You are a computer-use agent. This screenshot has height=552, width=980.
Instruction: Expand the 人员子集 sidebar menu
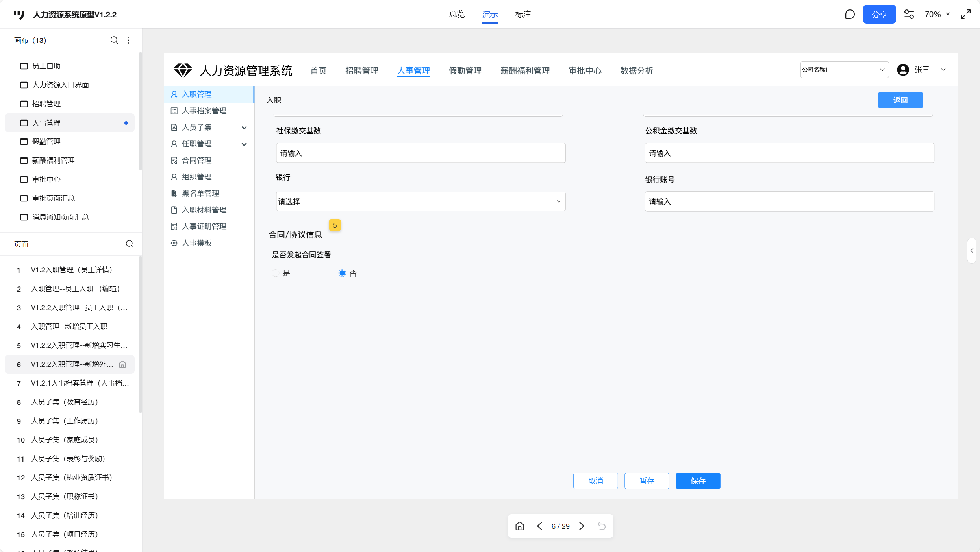pyautogui.click(x=244, y=127)
